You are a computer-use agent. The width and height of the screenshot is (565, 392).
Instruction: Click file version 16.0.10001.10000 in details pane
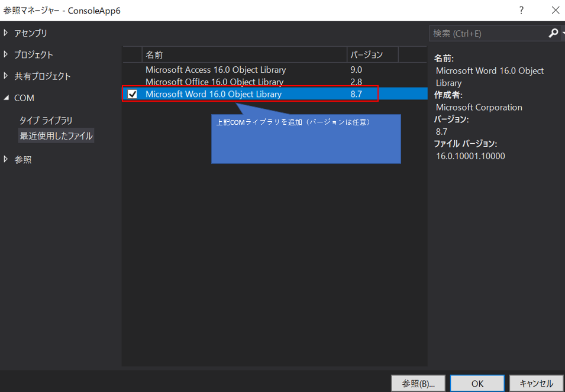pos(470,156)
